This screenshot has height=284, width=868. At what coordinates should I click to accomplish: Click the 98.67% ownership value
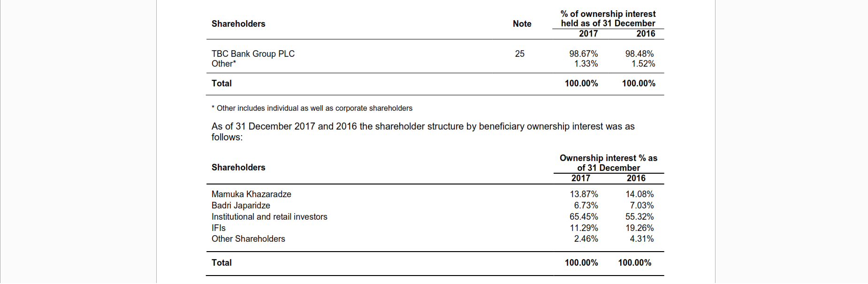click(x=583, y=54)
